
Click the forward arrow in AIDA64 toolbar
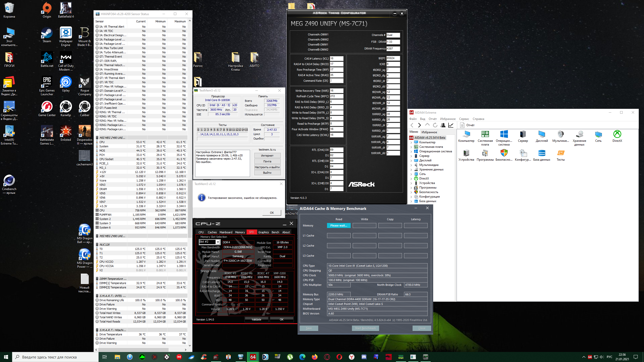point(419,125)
